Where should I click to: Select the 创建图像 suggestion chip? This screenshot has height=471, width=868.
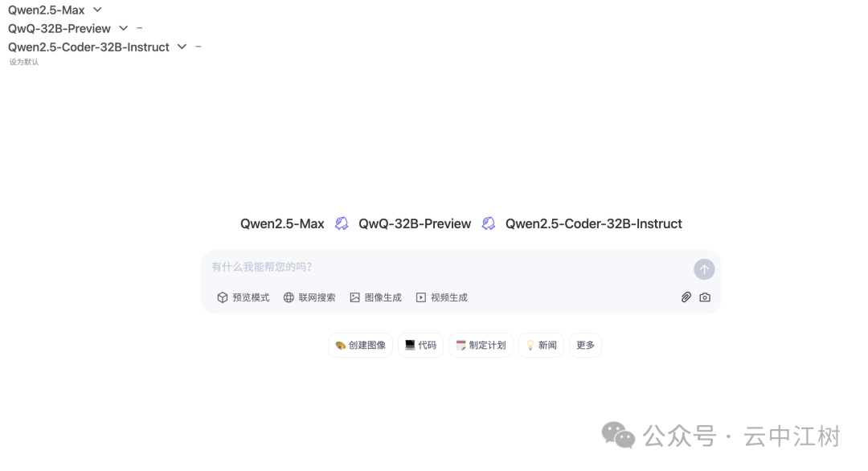pos(361,346)
